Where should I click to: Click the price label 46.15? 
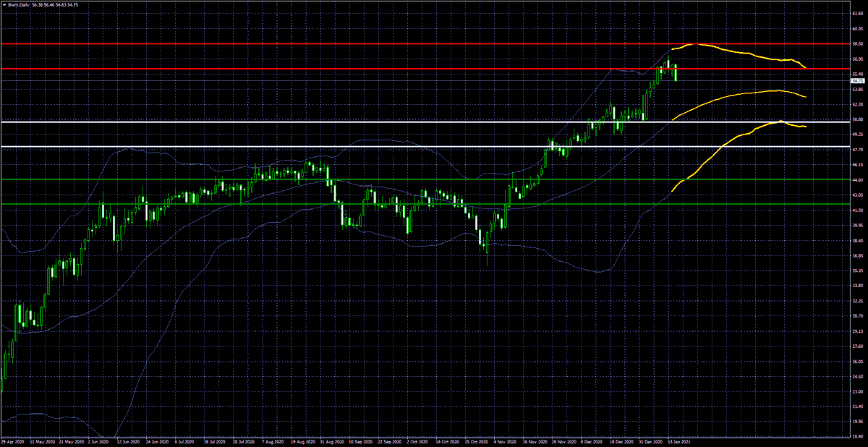tap(857, 165)
